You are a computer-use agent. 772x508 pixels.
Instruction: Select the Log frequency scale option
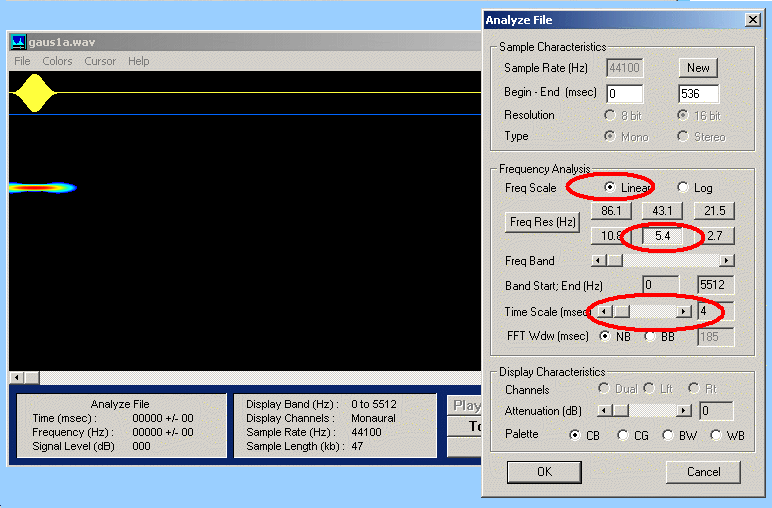click(684, 188)
